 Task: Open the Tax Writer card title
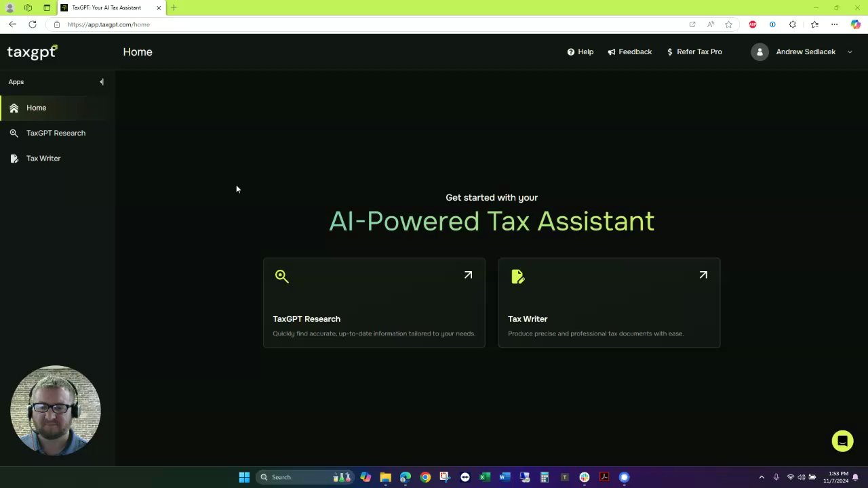click(x=528, y=319)
